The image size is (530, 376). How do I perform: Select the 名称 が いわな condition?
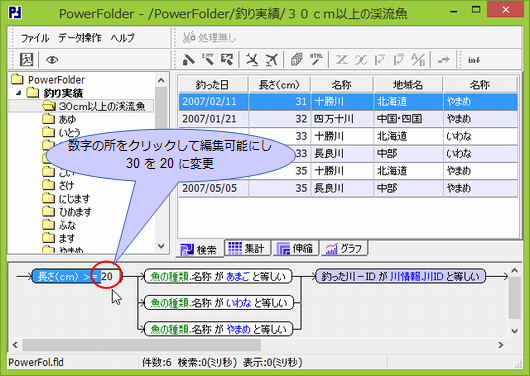pyautogui.click(x=218, y=303)
